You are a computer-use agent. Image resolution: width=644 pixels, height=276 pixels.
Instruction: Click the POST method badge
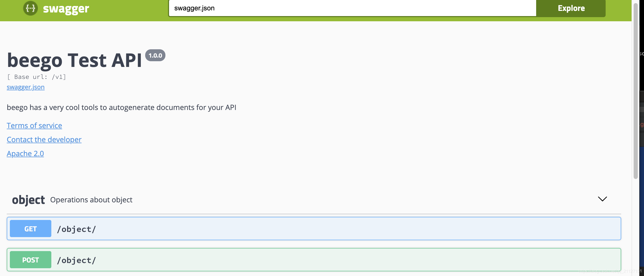[31, 260]
